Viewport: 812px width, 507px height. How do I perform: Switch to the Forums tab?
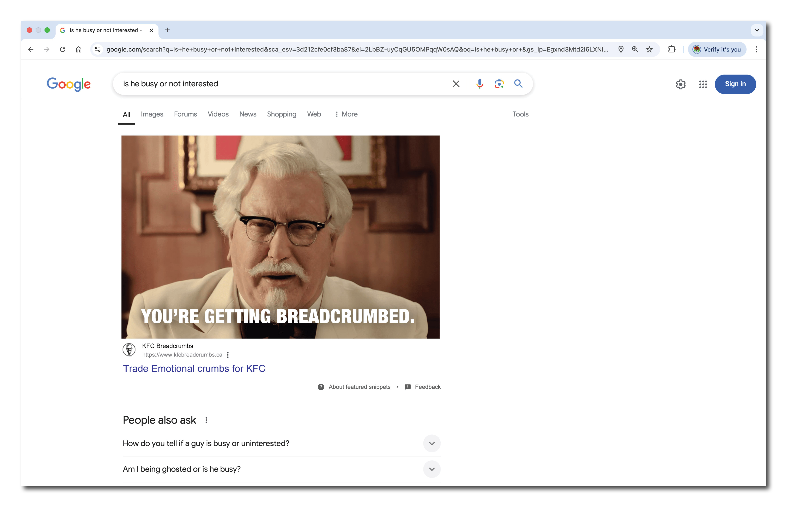[185, 114]
